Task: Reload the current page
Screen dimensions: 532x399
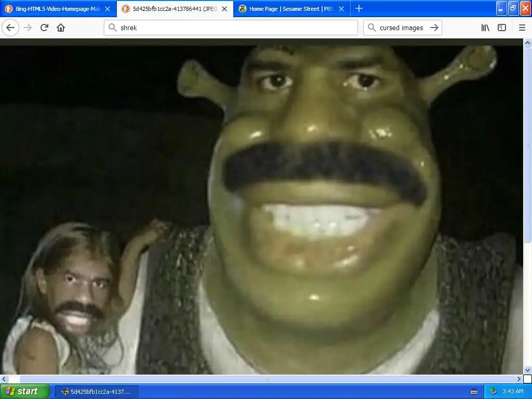Action: 44,28
